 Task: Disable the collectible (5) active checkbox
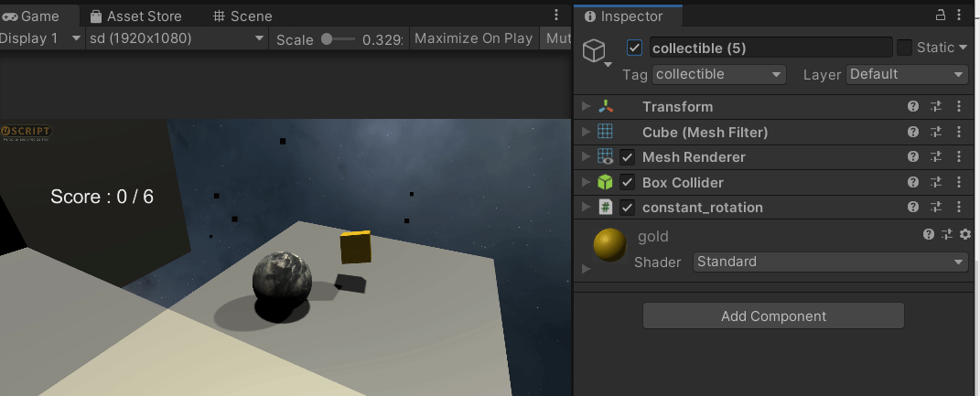(x=635, y=48)
